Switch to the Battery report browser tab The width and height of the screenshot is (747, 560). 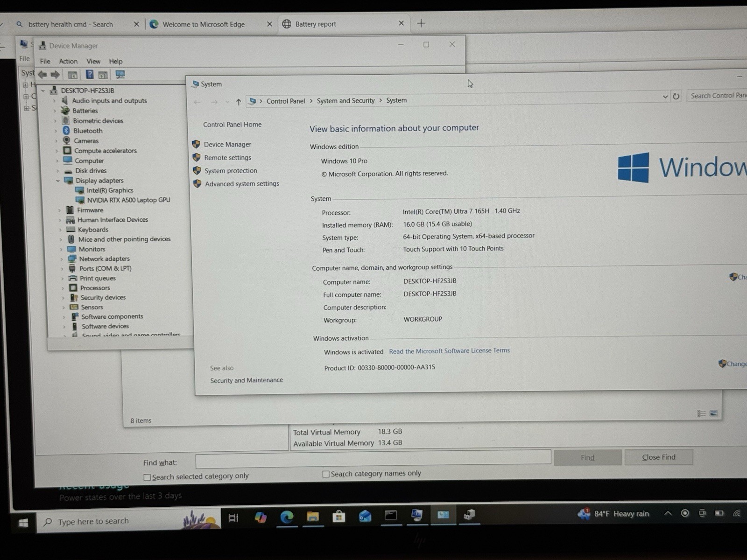345,24
